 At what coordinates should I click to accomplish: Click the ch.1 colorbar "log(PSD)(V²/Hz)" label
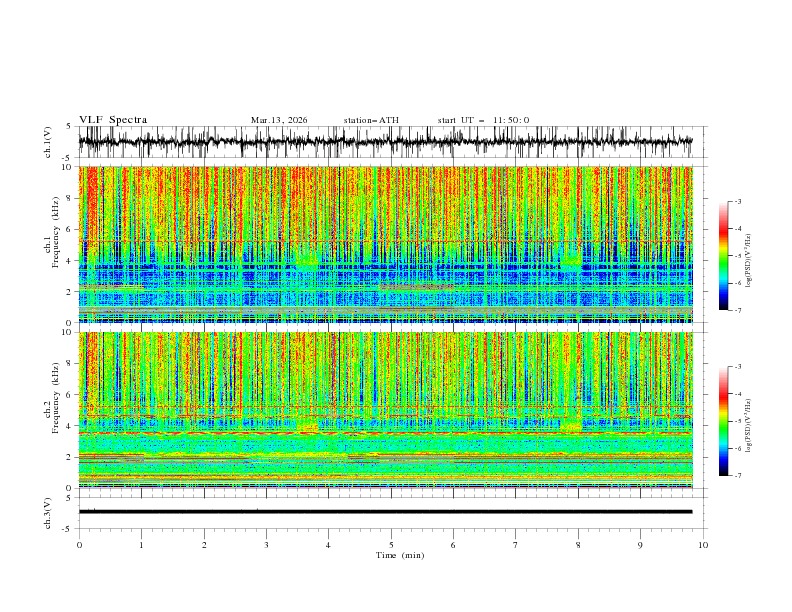(748, 261)
